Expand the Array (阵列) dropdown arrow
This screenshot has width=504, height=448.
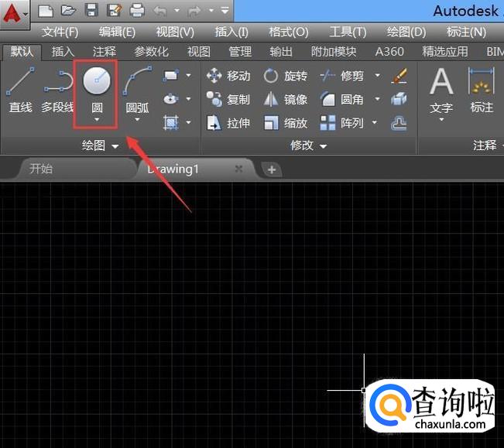tap(374, 122)
